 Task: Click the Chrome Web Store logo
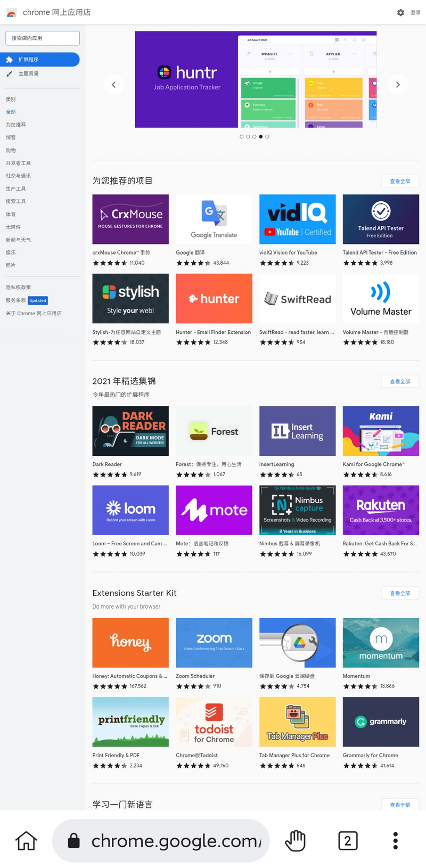coord(11,12)
